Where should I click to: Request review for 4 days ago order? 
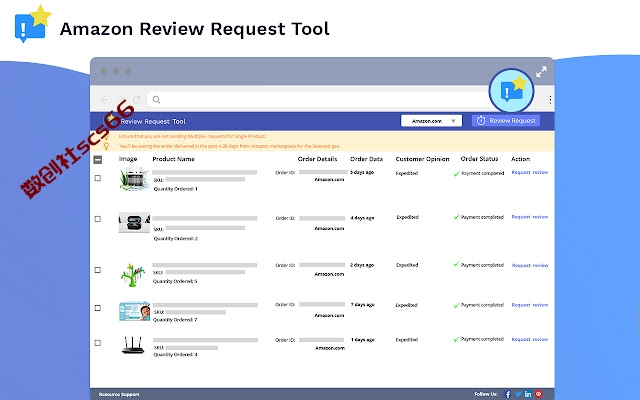pyautogui.click(x=530, y=217)
